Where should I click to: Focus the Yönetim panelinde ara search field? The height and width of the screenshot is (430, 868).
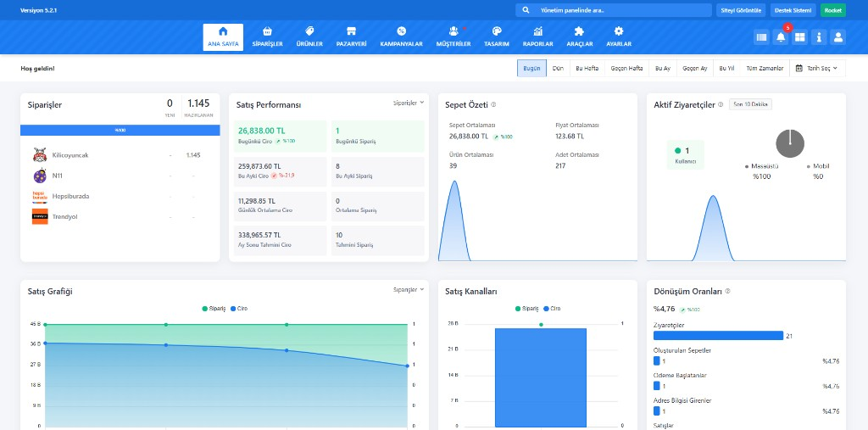click(614, 10)
